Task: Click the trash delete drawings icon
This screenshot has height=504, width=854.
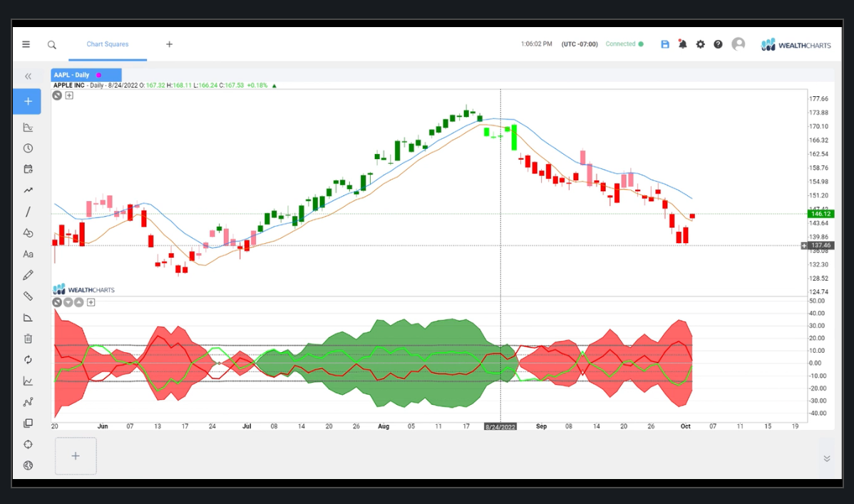Action: pyautogui.click(x=29, y=339)
